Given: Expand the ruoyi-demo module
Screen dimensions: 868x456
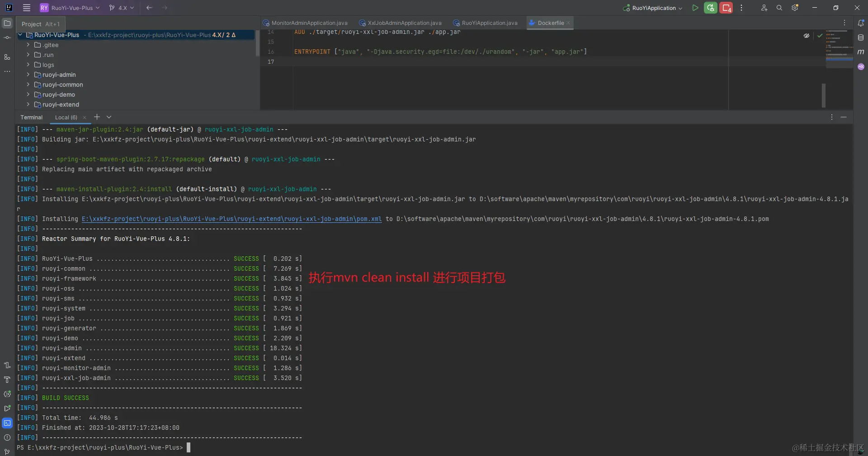Looking at the screenshot, I should (28, 94).
